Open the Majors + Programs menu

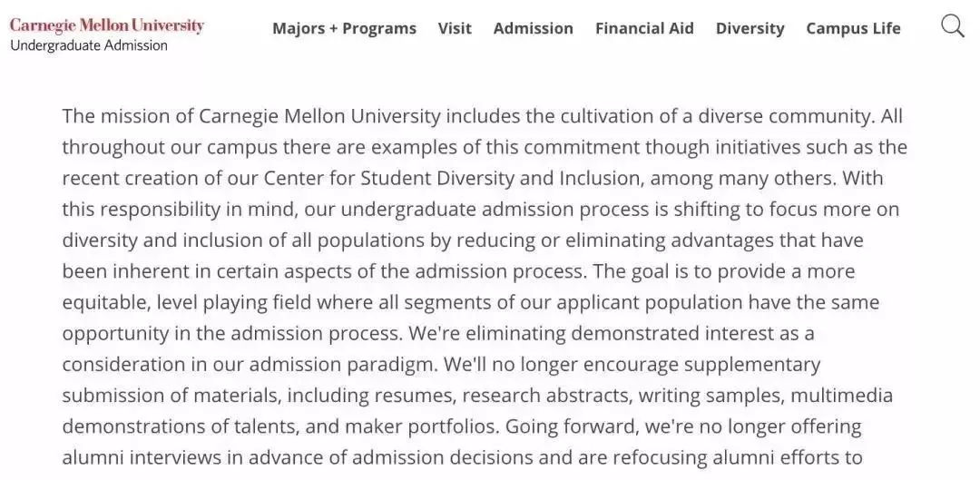click(x=345, y=29)
